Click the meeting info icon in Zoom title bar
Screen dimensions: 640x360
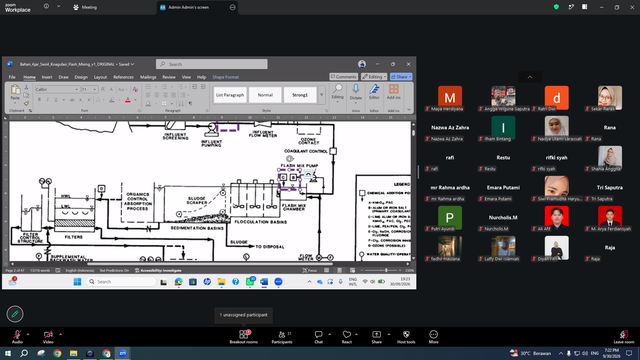46,7
